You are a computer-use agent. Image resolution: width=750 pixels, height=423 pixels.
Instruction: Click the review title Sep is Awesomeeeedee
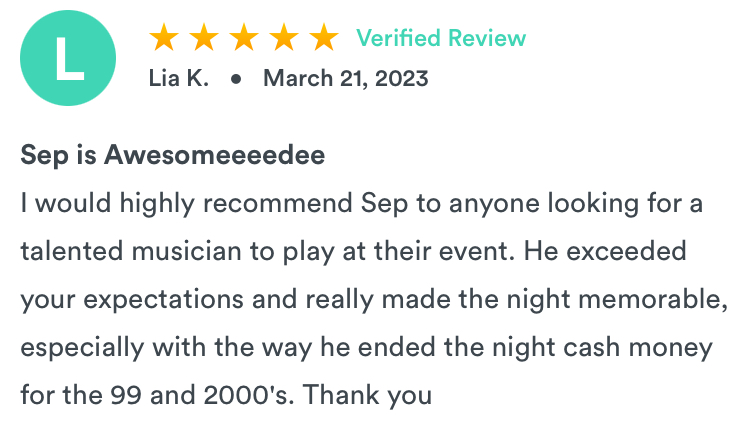[x=173, y=156]
